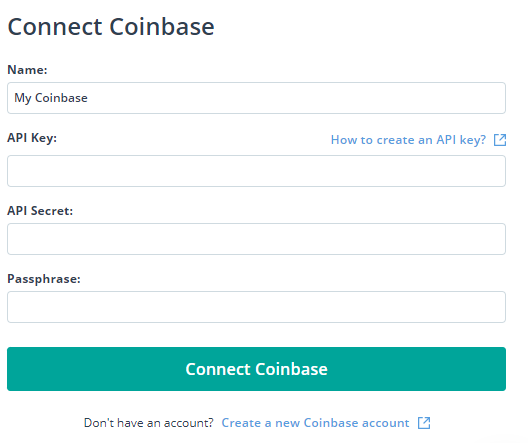Open the 'How to create an API key?' link

pyautogui.click(x=408, y=140)
